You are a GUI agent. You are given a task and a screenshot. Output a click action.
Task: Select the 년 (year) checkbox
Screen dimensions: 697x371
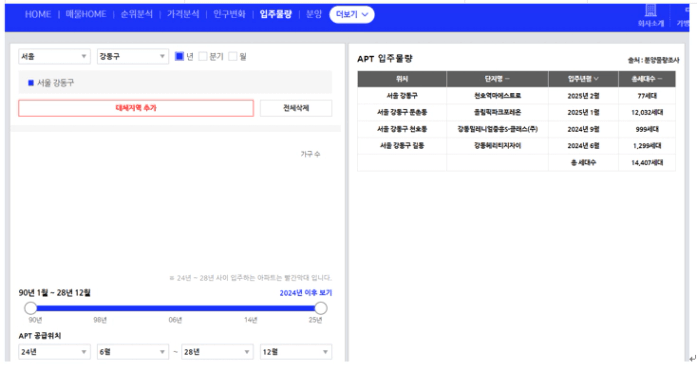pyautogui.click(x=179, y=56)
